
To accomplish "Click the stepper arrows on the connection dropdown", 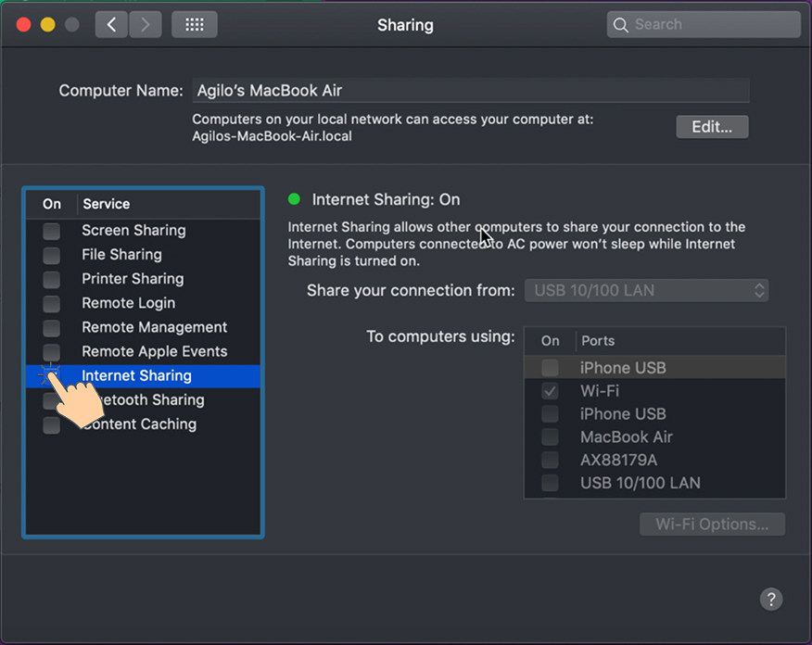I will pyautogui.click(x=760, y=290).
